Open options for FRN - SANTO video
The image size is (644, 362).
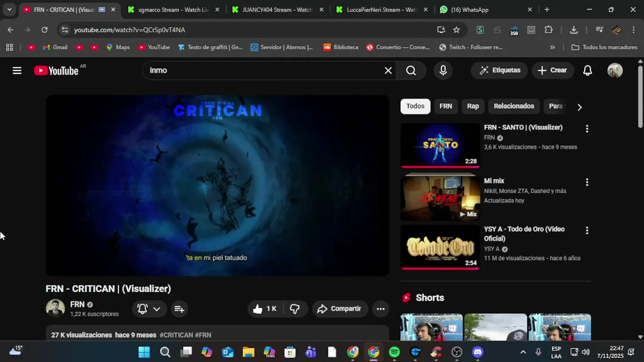[587, 129]
